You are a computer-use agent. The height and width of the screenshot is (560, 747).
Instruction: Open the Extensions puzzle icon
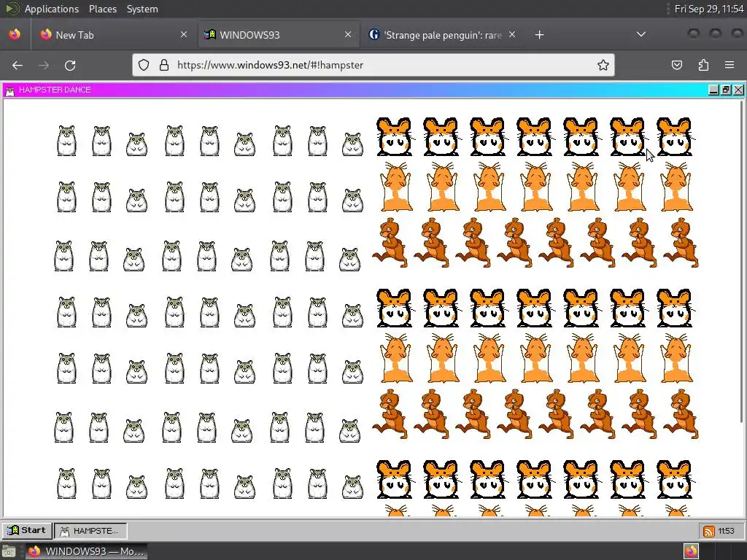click(703, 65)
